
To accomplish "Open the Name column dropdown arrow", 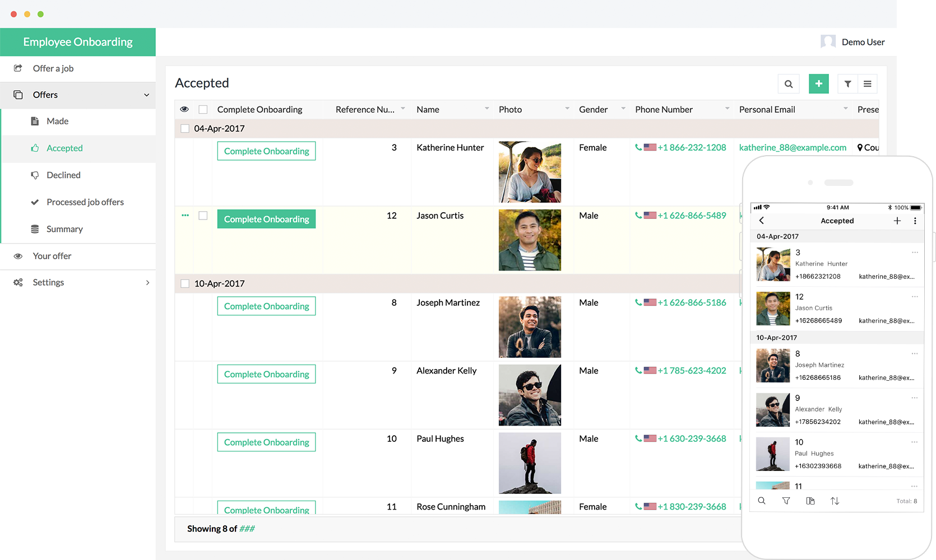I will pyautogui.click(x=487, y=109).
